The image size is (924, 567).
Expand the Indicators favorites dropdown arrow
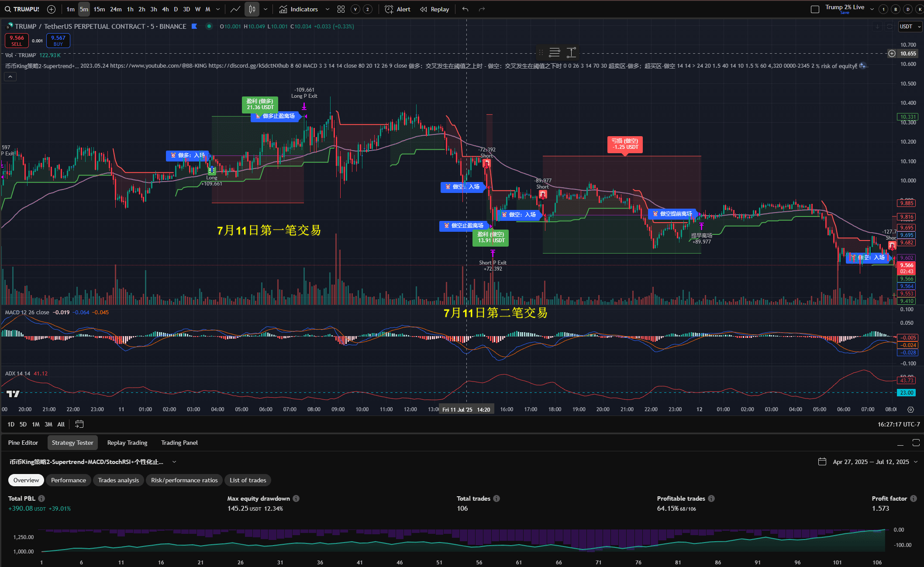pyautogui.click(x=328, y=9)
